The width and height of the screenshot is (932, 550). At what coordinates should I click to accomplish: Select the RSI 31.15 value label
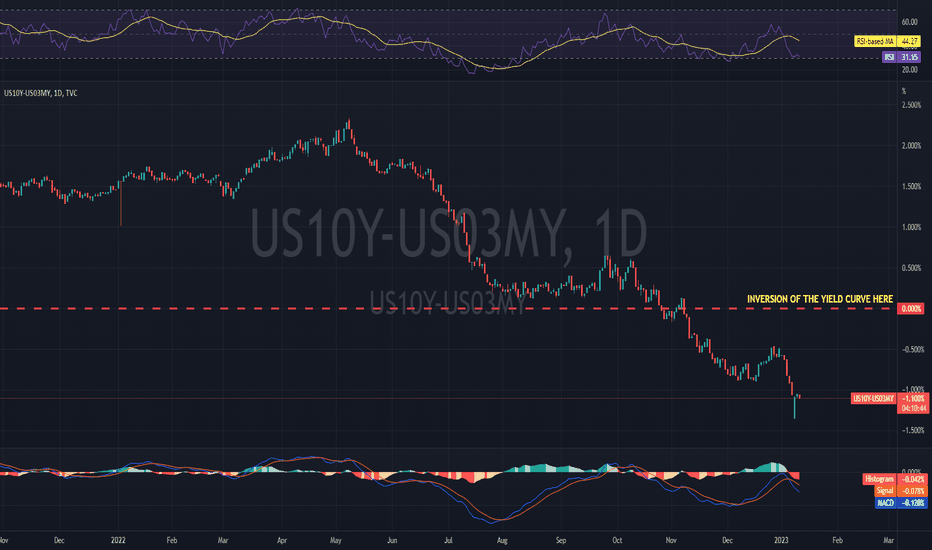coord(901,57)
